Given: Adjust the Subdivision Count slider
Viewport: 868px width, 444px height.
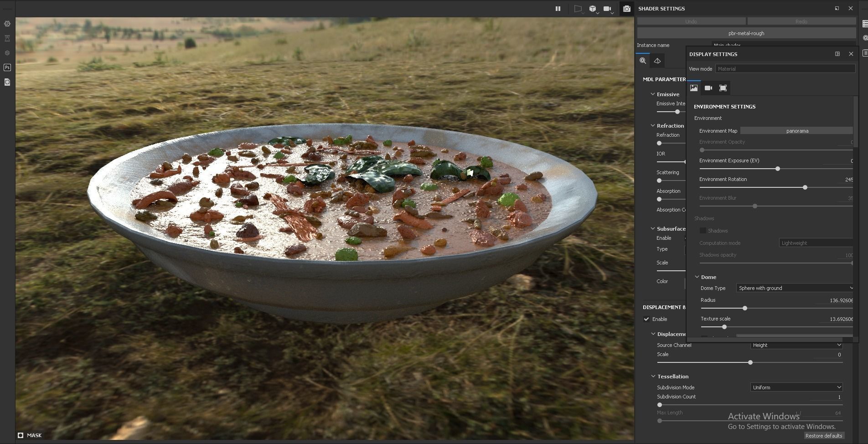Looking at the screenshot, I should [x=660, y=405].
